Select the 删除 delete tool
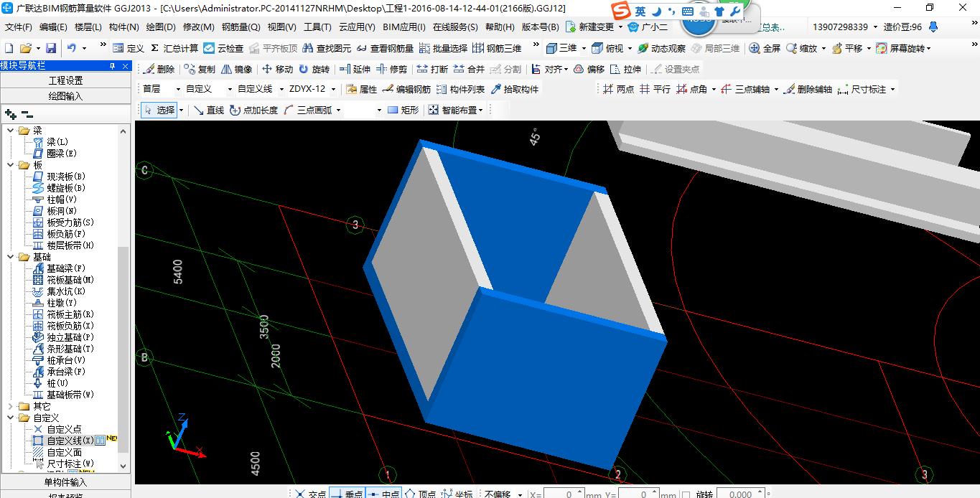980x498 pixels. point(159,69)
